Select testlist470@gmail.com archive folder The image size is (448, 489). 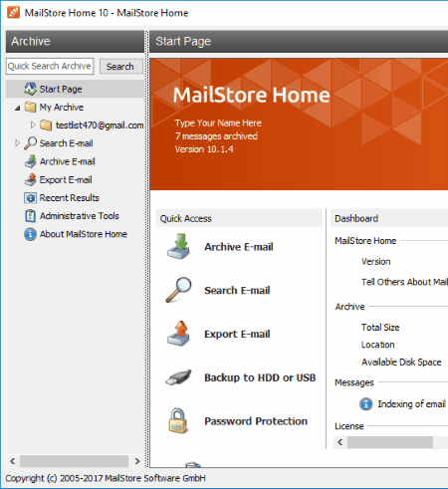point(100,125)
